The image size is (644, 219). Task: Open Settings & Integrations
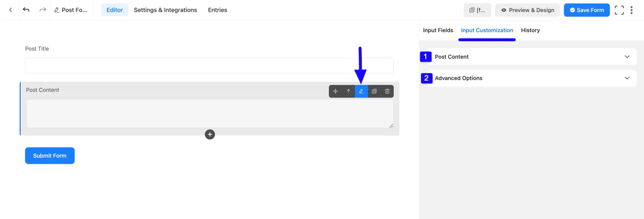(165, 10)
